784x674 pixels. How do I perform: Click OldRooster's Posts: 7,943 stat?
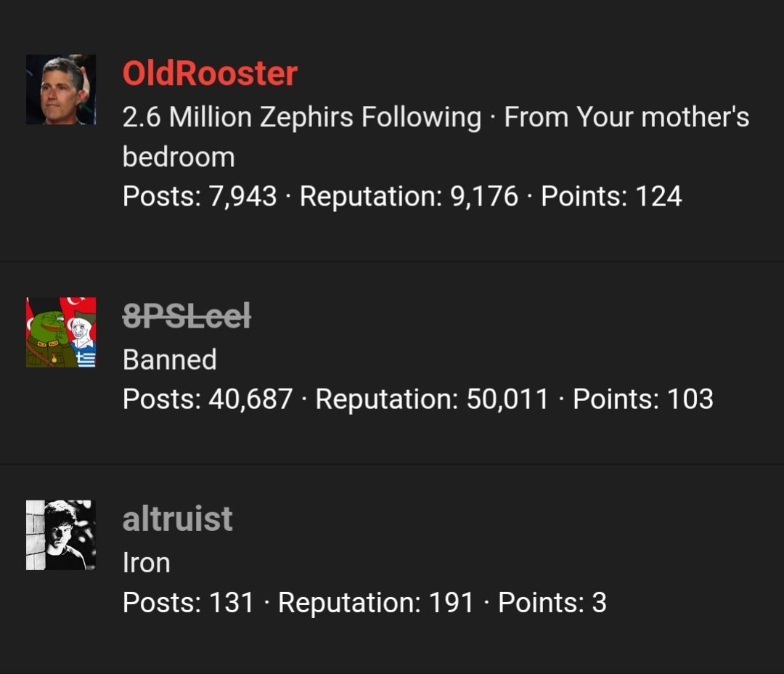point(200,195)
